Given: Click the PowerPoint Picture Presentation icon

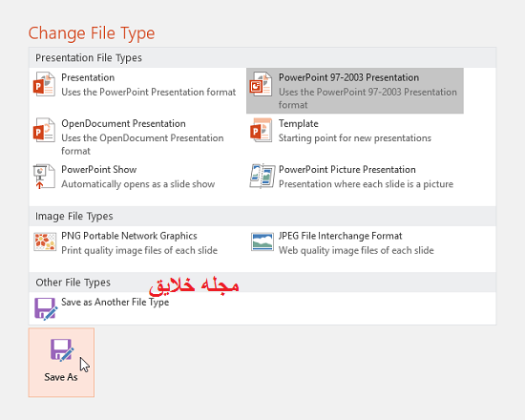Looking at the screenshot, I should 262,177.
